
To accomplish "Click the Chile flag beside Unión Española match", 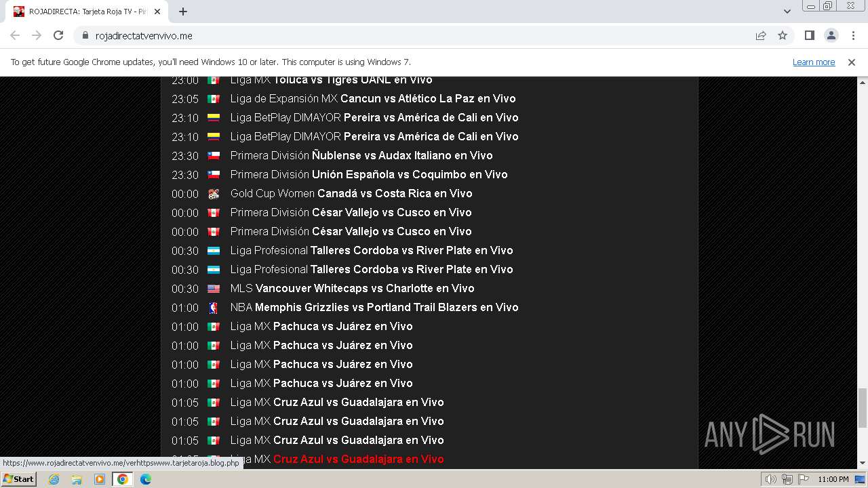I will (214, 175).
